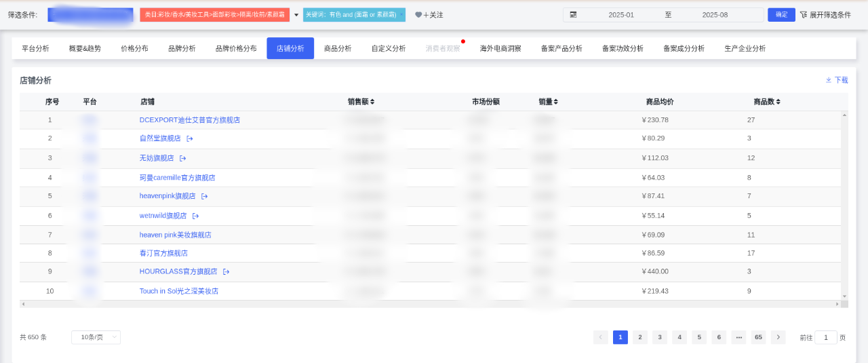Open the category filter dropdown arrow
Viewport: 868px width, 363px height.
pyautogui.click(x=296, y=15)
